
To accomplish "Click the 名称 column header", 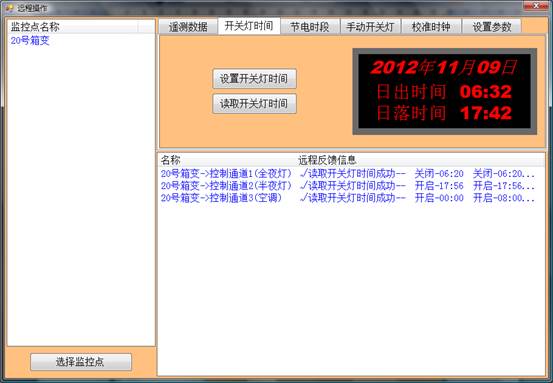I will coord(227,160).
